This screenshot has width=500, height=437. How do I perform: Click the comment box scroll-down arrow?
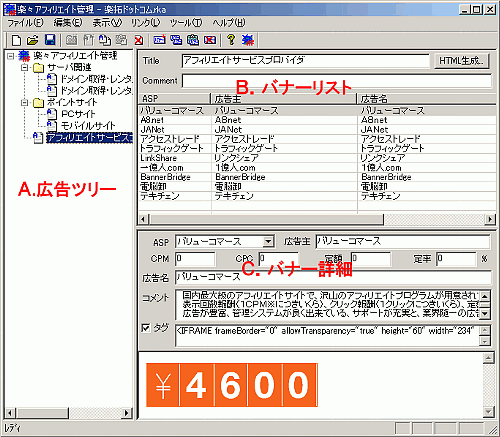(485, 313)
